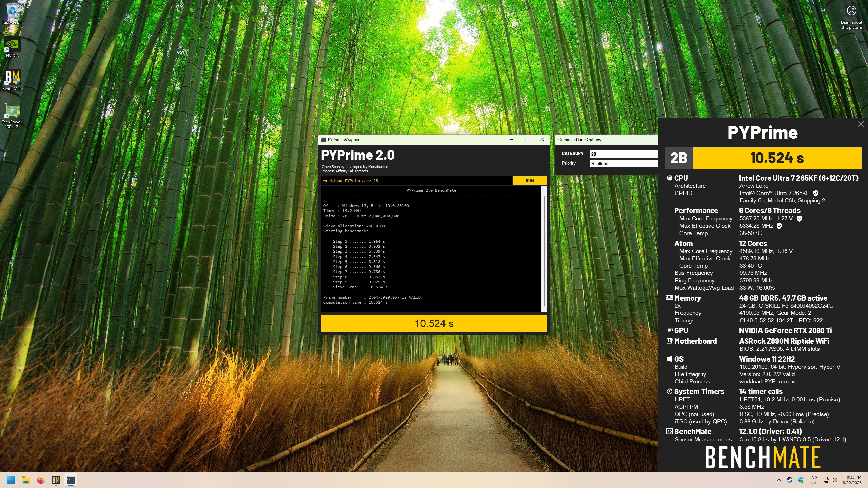The image size is (868, 488).
Task: Click the yellow 10.524 s score in the result panel
Action: click(x=777, y=158)
